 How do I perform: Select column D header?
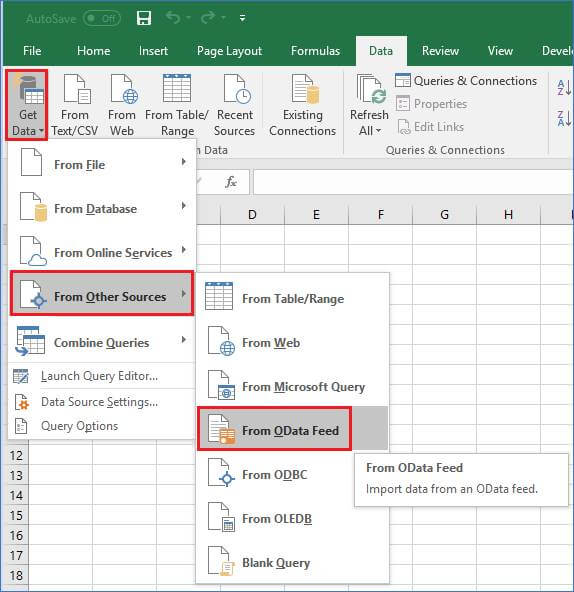(x=252, y=214)
